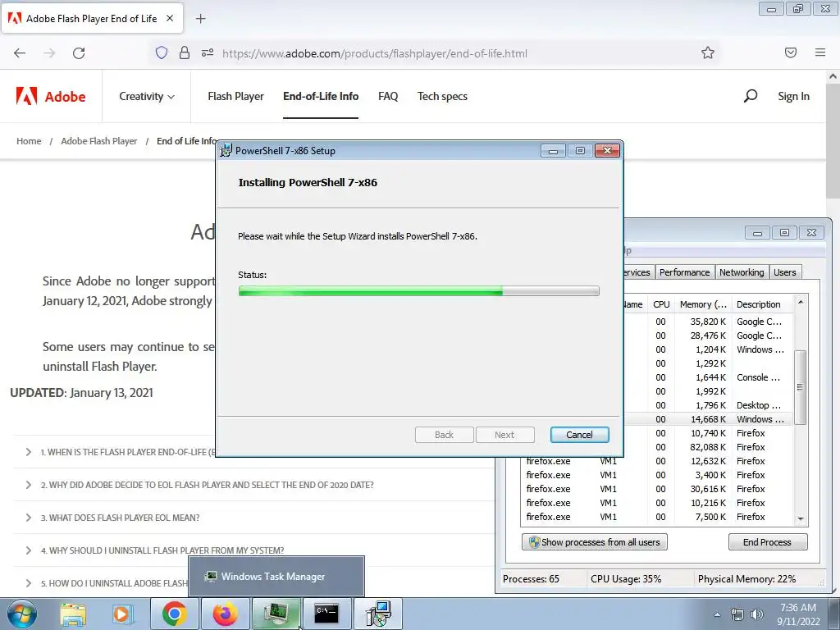Close the Adobe Flash Player tab
840x630 pixels.
[x=170, y=18]
